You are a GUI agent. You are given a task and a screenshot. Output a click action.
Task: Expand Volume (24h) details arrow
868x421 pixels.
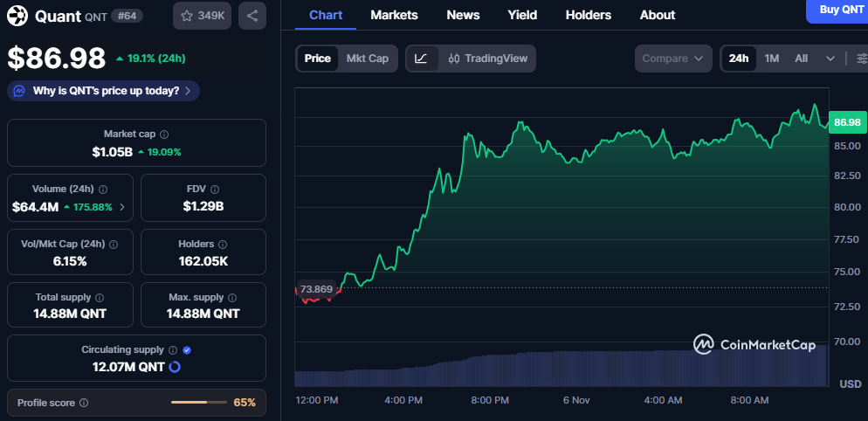click(121, 207)
